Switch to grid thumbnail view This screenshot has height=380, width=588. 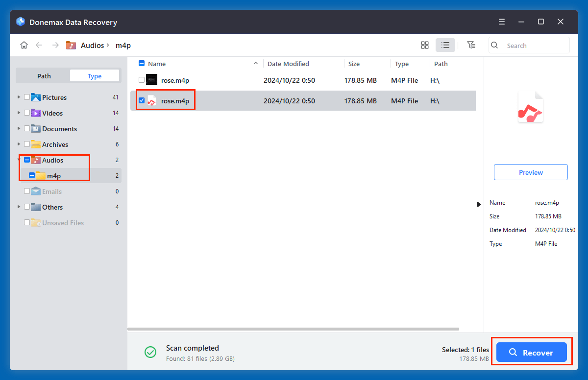[x=424, y=45]
